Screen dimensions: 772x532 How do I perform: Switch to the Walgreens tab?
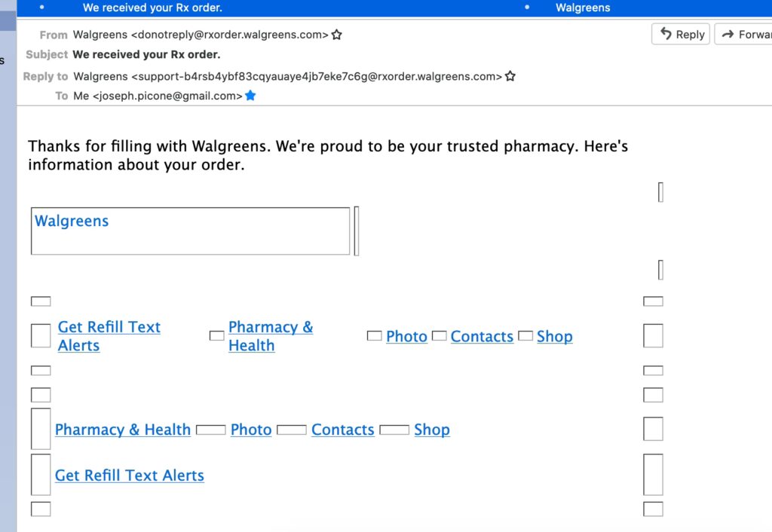[582, 8]
